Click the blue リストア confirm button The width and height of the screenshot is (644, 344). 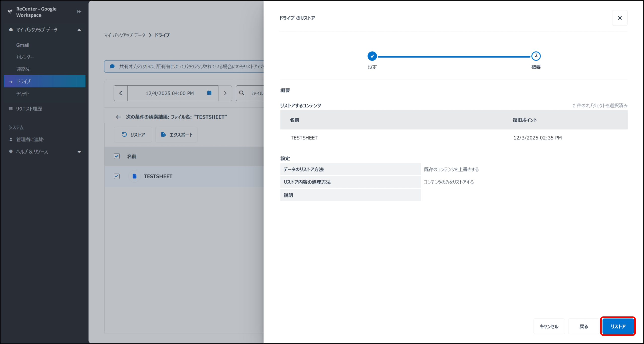point(618,326)
